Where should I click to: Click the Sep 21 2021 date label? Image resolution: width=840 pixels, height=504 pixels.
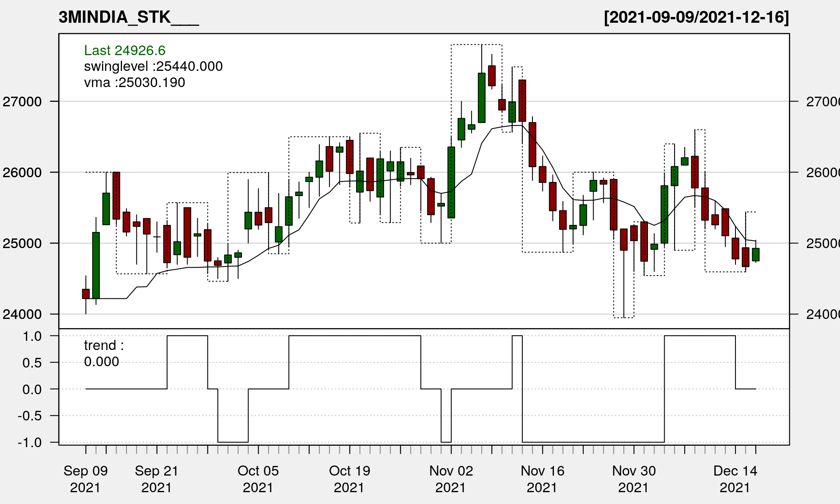click(x=157, y=479)
